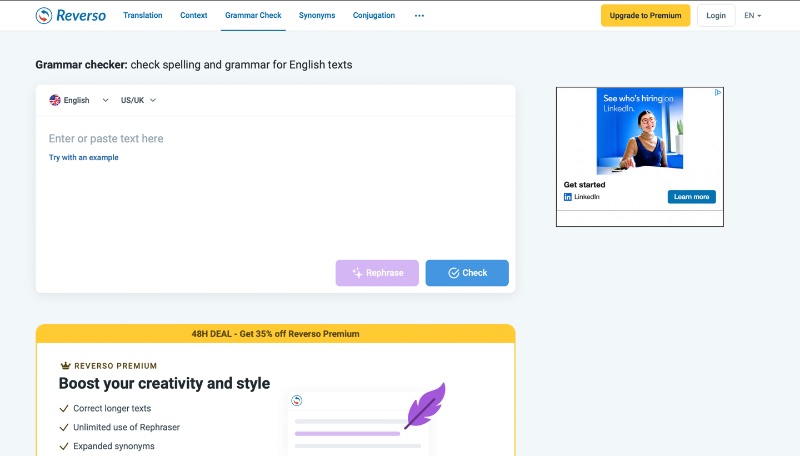Open the Conjugation tab
The width and height of the screenshot is (800, 456).
pyautogui.click(x=374, y=15)
